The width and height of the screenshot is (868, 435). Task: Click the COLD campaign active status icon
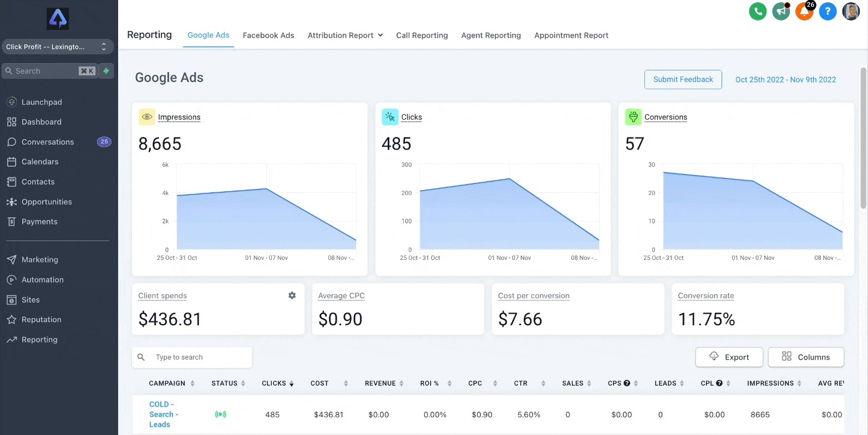[x=221, y=414]
